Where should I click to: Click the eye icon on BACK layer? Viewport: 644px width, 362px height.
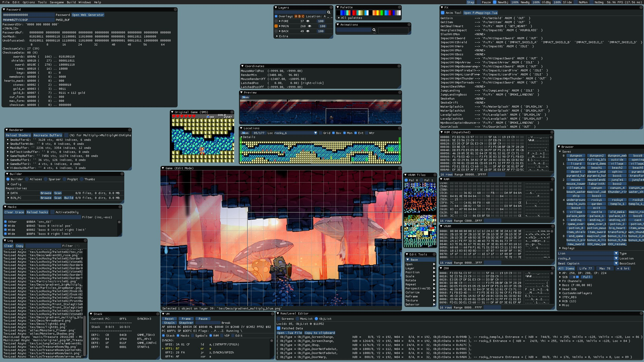pyautogui.click(x=308, y=31)
